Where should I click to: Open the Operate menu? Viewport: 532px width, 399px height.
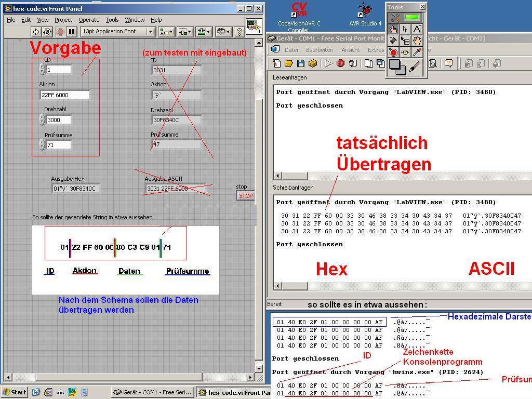point(89,20)
